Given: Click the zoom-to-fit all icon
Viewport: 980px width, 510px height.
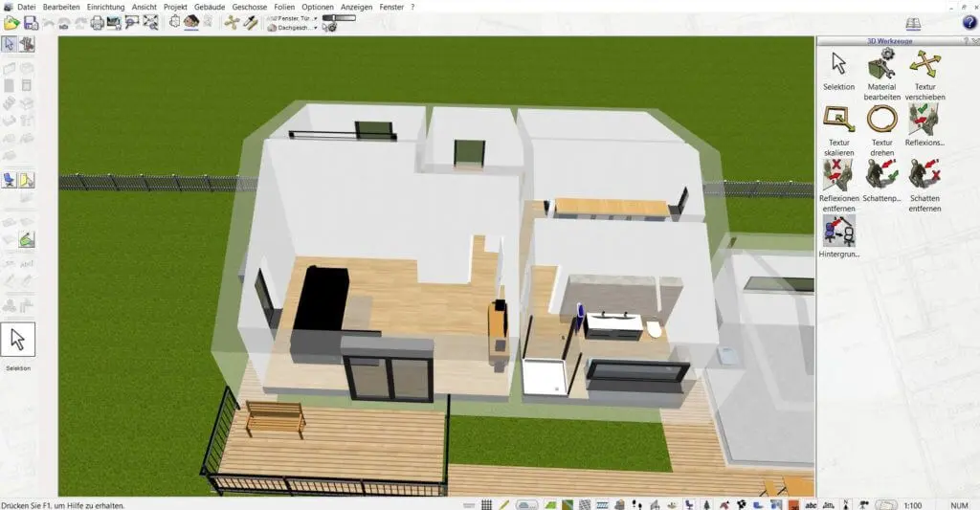Looking at the screenshot, I should point(150,23).
